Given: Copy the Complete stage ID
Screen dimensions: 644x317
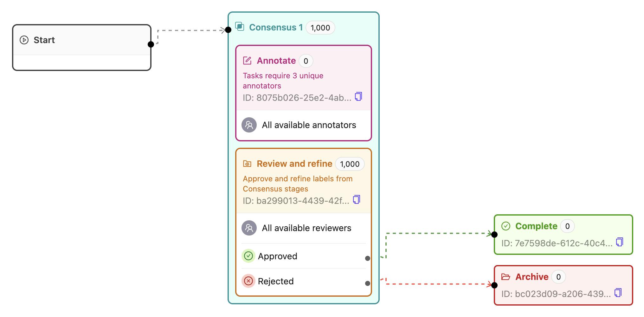Looking at the screenshot, I should point(620,242).
